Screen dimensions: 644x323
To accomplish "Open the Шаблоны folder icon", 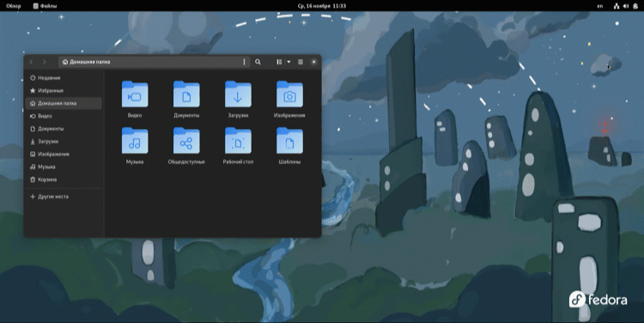I will coord(289,141).
